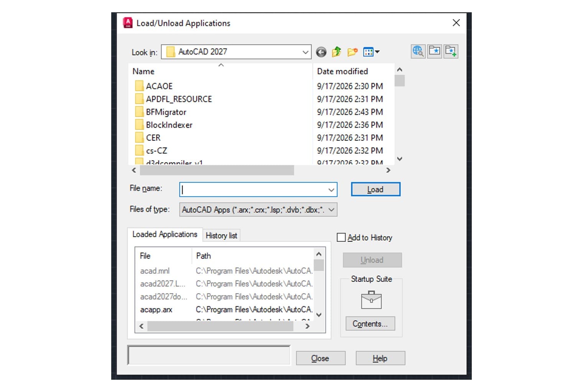Switch to the History list tab
The width and height of the screenshot is (583, 392).
click(x=221, y=235)
